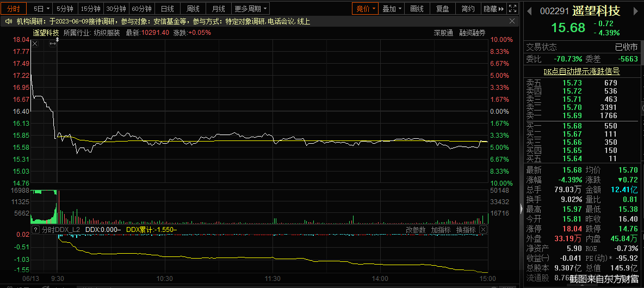Click the 买一 price 15.68 row
The image size is (644, 288).
pyautogui.click(x=581, y=126)
